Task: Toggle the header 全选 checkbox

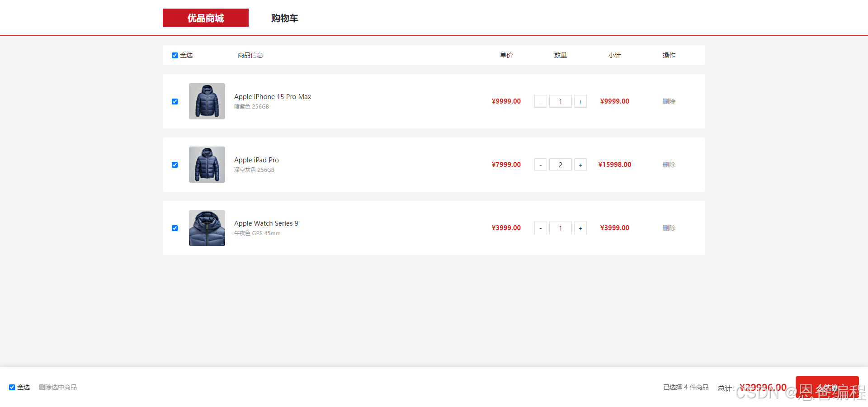Action: pyautogui.click(x=175, y=55)
